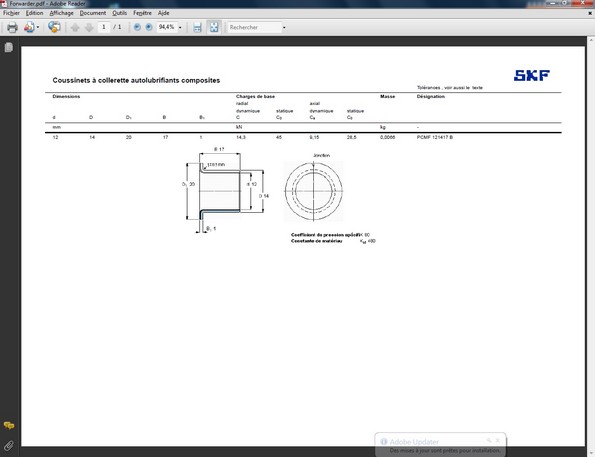This screenshot has height=457, width=595.
Task: Expand the create PDF dropdown arrow
Action: click(38, 27)
